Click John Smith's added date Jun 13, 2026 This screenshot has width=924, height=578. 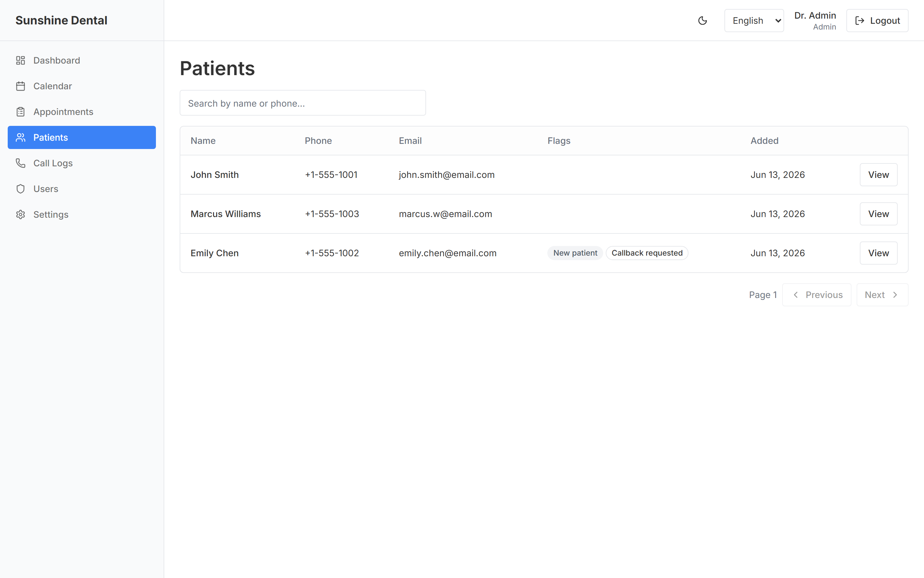point(778,175)
